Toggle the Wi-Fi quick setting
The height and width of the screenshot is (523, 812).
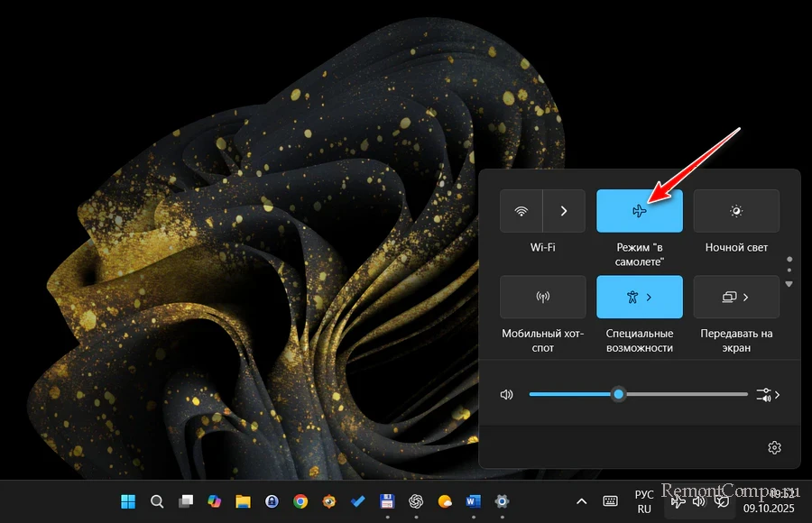coord(521,211)
